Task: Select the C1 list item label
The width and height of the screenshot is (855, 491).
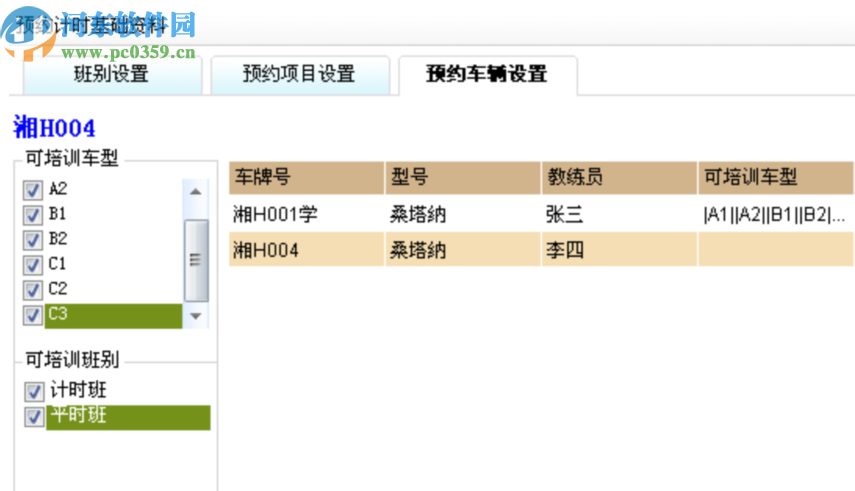Action: [x=57, y=264]
